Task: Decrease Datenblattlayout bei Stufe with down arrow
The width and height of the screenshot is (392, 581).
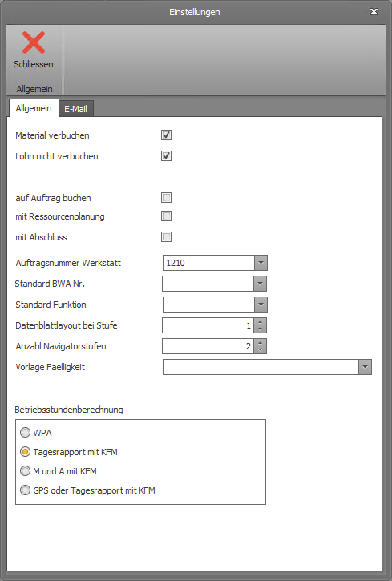Action: pos(260,329)
